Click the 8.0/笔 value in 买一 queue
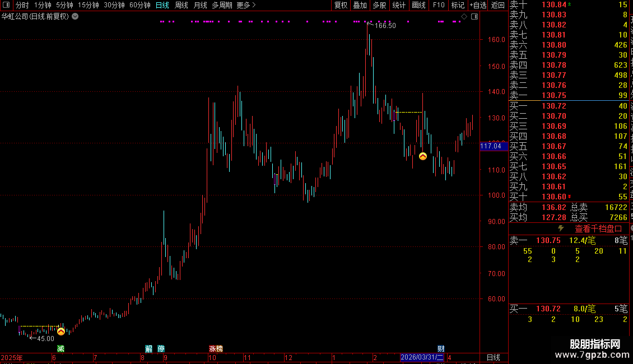The width and height of the screenshot is (633, 364). [x=584, y=309]
